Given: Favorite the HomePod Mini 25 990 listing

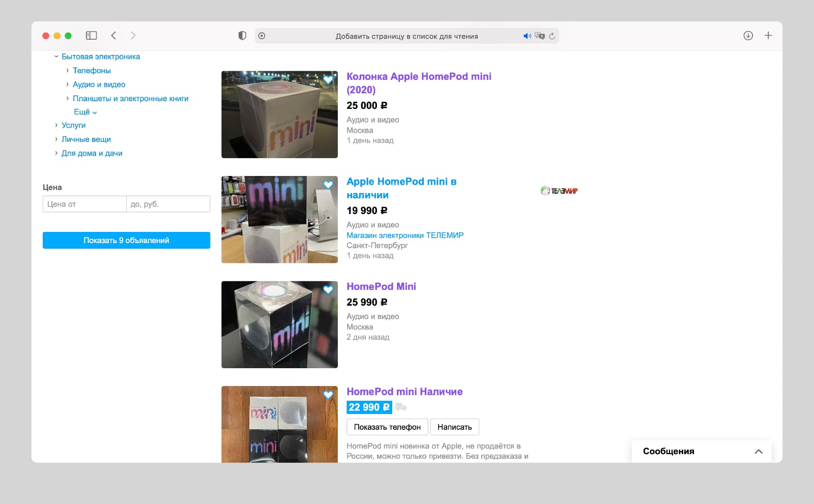Looking at the screenshot, I should point(328,289).
